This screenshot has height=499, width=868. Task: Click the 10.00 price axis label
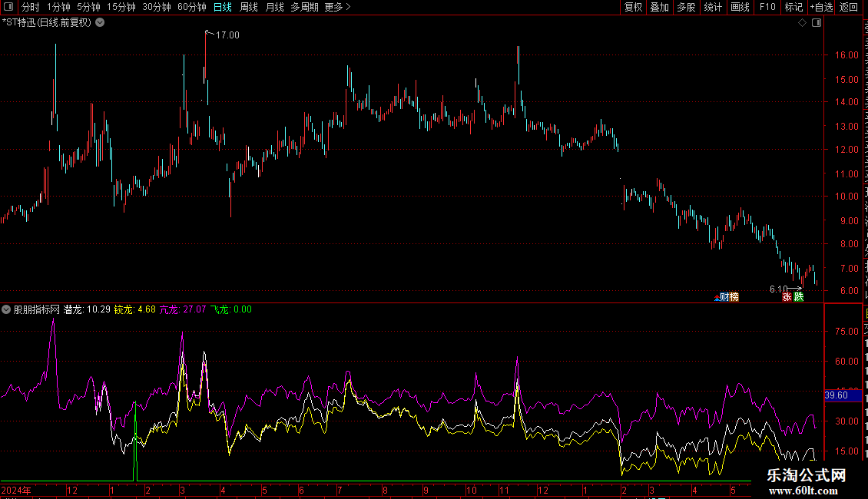(x=847, y=197)
